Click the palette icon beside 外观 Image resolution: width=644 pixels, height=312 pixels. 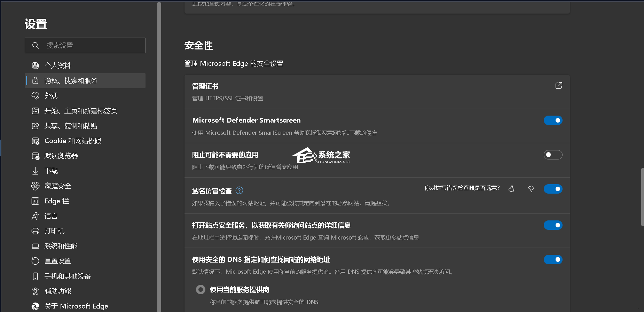35,95
